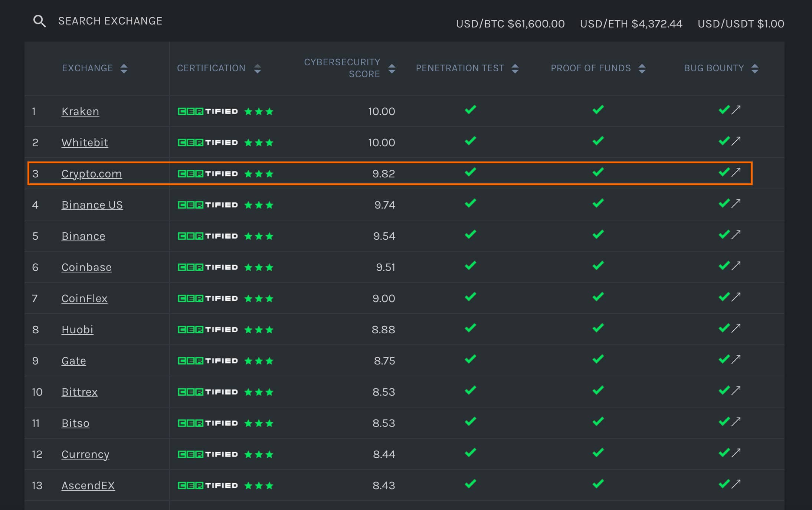Click the search magnifier icon
This screenshot has height=510, width=812.
coord(39,21)
